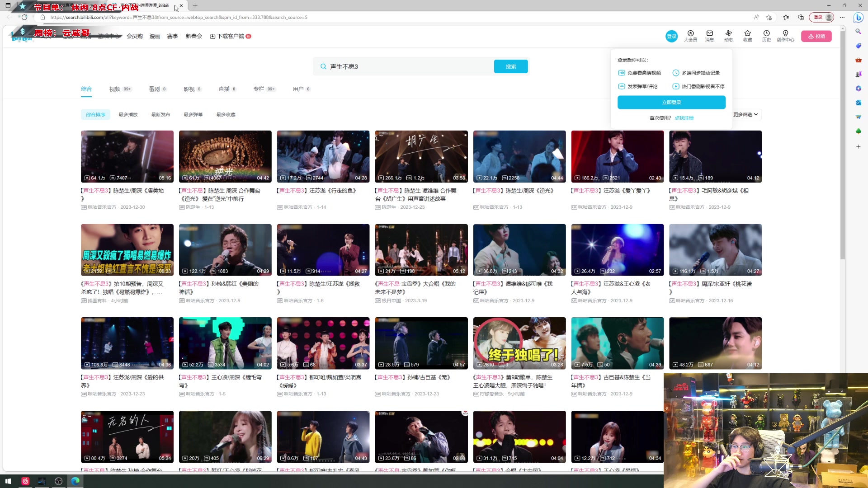The width and height of the screenshot is (868, 488).
Task: Open 收藏 favorites star icon
Action: click(x=748, y=36)
